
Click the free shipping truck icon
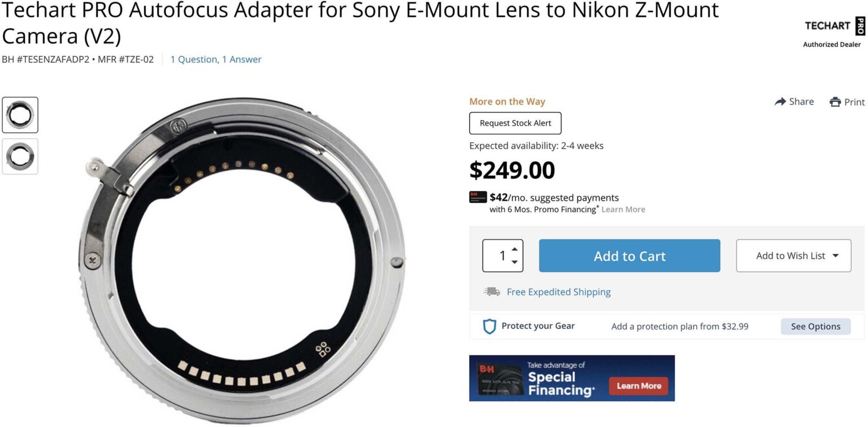492,291
